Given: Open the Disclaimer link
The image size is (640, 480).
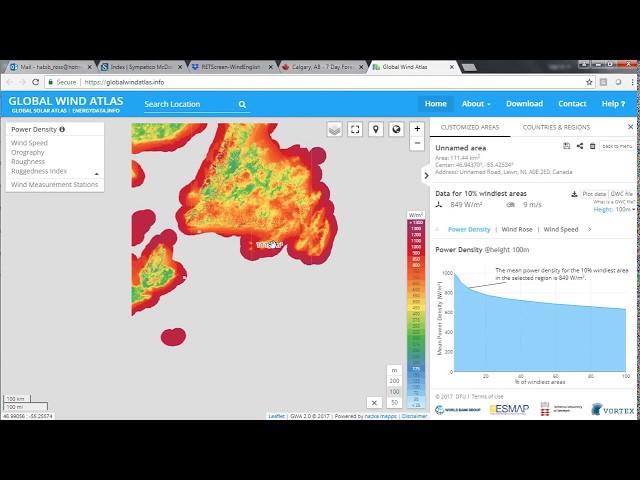Looking at the screenshot, I should point(414,416).
